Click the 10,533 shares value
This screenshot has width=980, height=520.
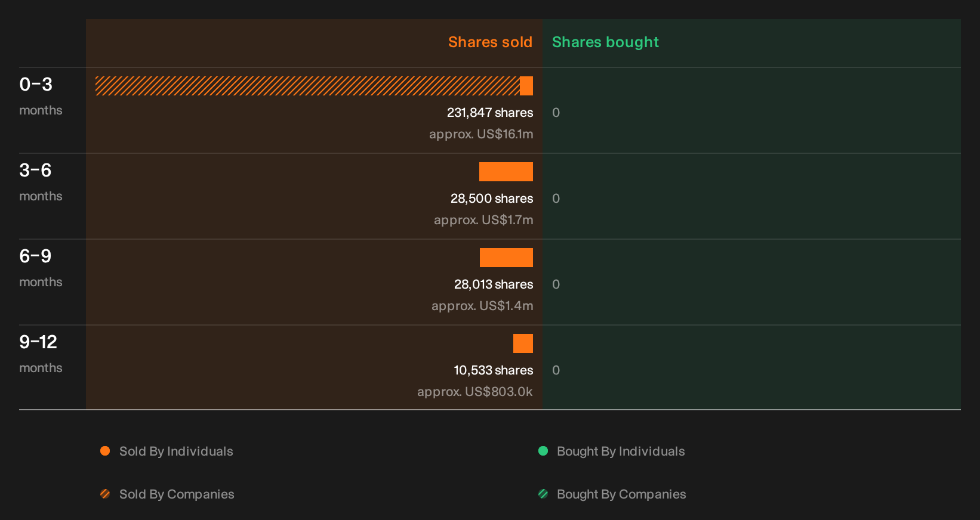tap(494, 370)
